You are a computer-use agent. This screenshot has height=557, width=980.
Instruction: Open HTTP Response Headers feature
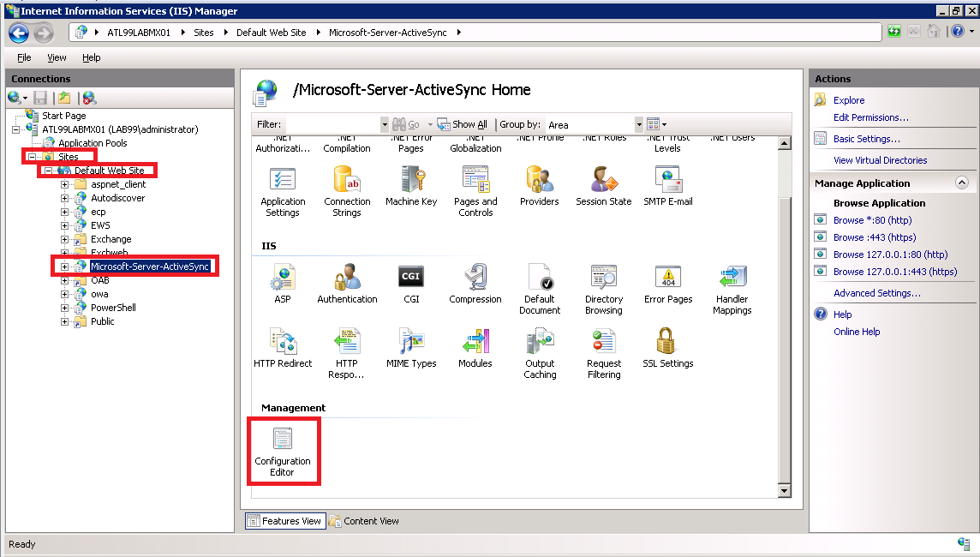click(347, 354)
